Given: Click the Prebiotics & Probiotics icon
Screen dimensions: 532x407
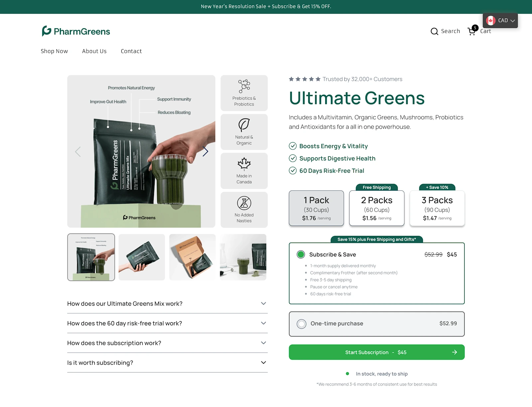Looking at the screenshot, I should (244, 86).
